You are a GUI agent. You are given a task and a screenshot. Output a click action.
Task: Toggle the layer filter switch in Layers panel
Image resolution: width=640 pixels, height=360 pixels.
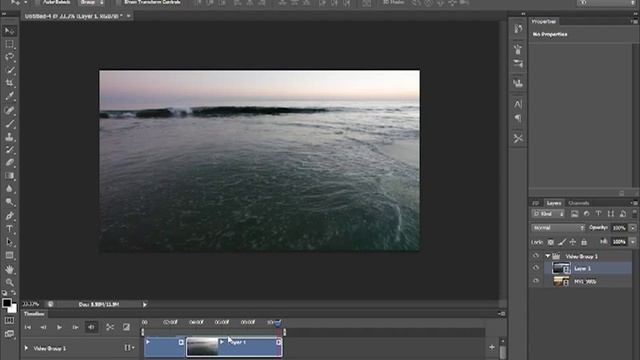click(x=634, y=213)
